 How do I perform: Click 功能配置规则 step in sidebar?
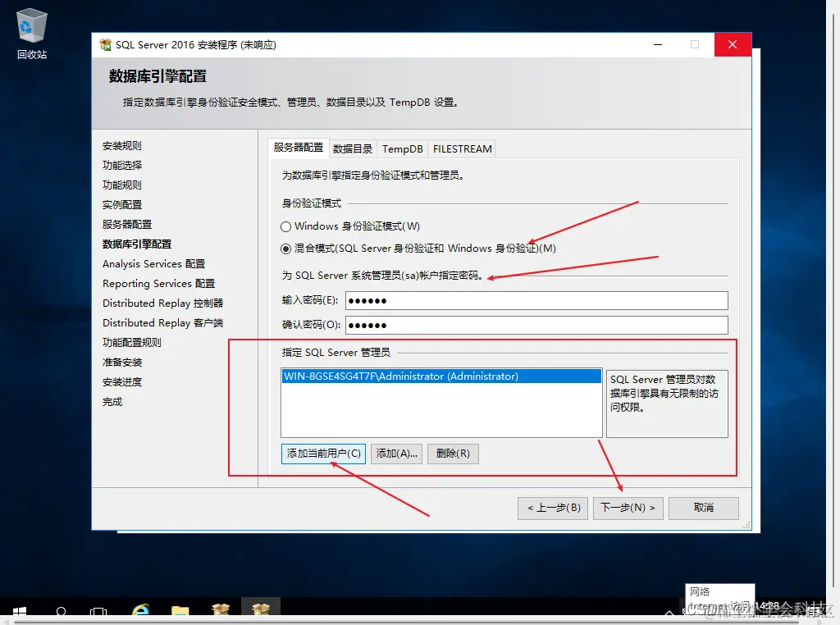coord(132,343)
